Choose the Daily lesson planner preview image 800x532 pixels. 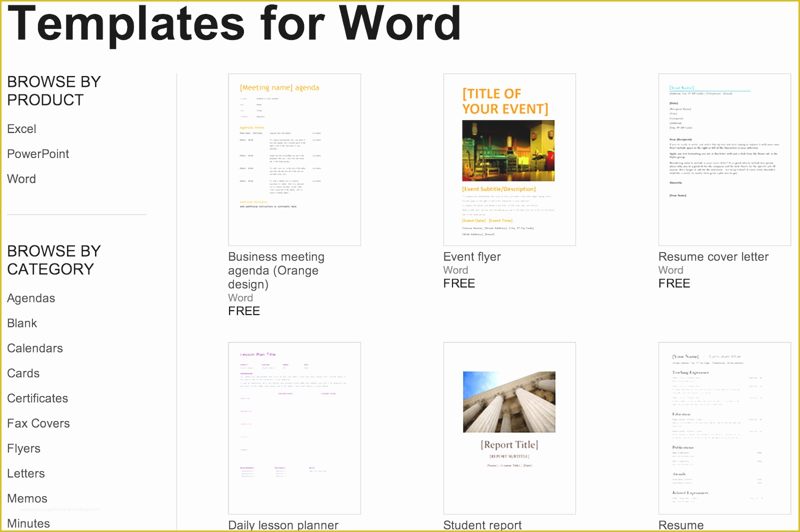point(294,427)
